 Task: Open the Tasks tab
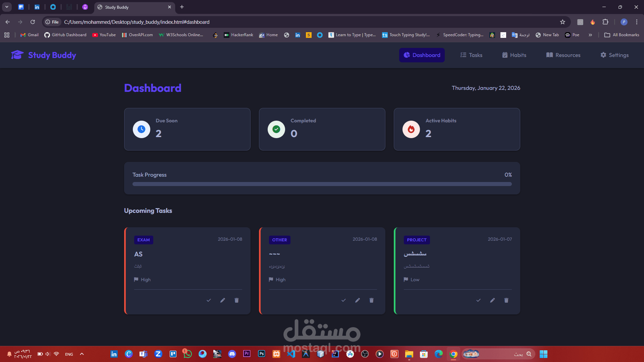[471, 55]
